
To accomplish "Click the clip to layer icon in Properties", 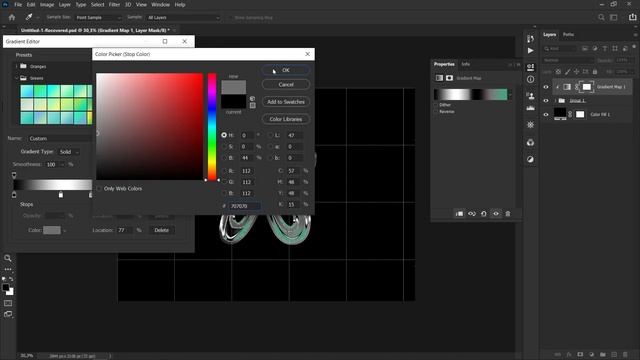I will pyautogui.click(x=459, y=213).
